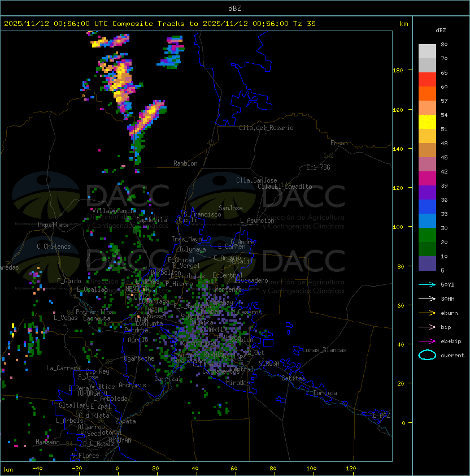Click the 'Anchoris' place label

click(x=132, y=385)
